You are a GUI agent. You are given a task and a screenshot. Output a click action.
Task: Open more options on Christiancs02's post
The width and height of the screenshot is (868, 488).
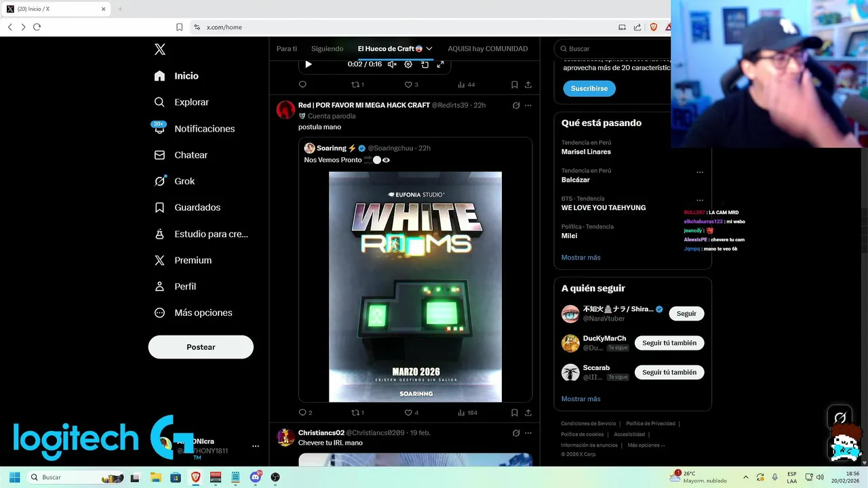point(528,433)
